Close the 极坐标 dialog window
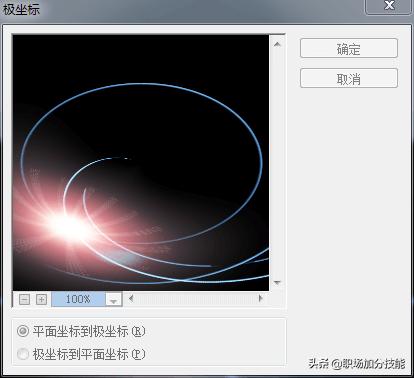The height and width of the screenshot is (378, 414). (x=389, y=6)
